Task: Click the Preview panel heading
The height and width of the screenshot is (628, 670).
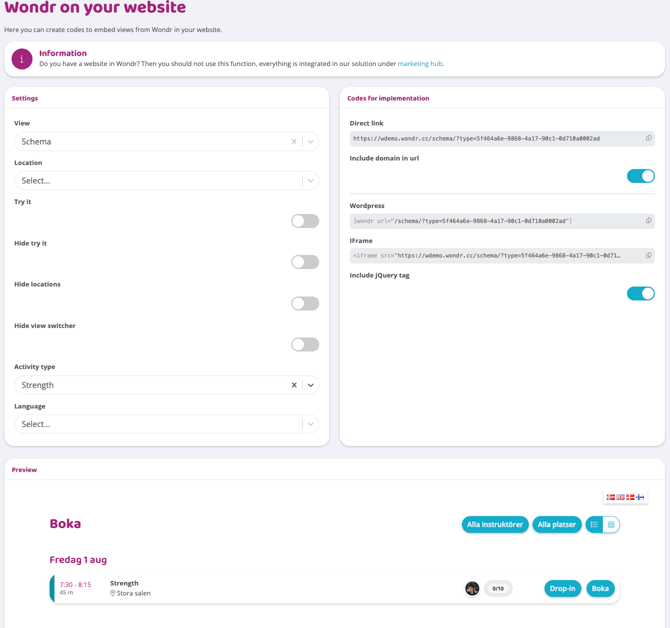Action: [x=24, y=470]
